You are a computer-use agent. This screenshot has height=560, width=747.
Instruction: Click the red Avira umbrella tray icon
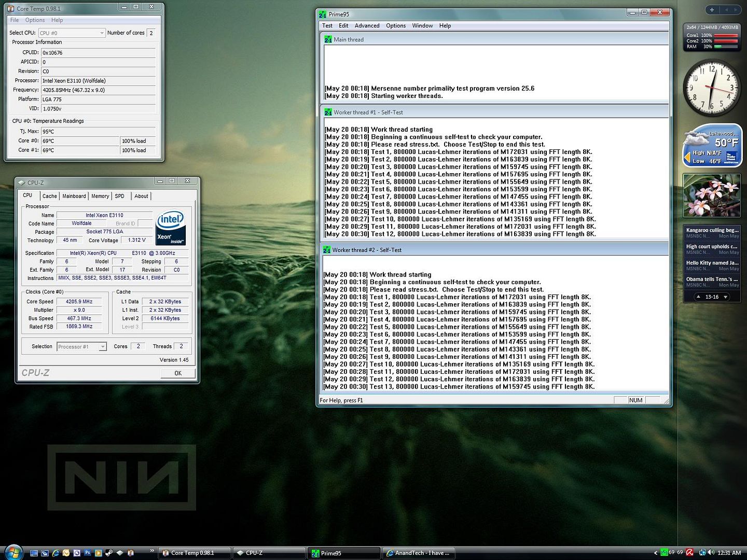[689, 553]
